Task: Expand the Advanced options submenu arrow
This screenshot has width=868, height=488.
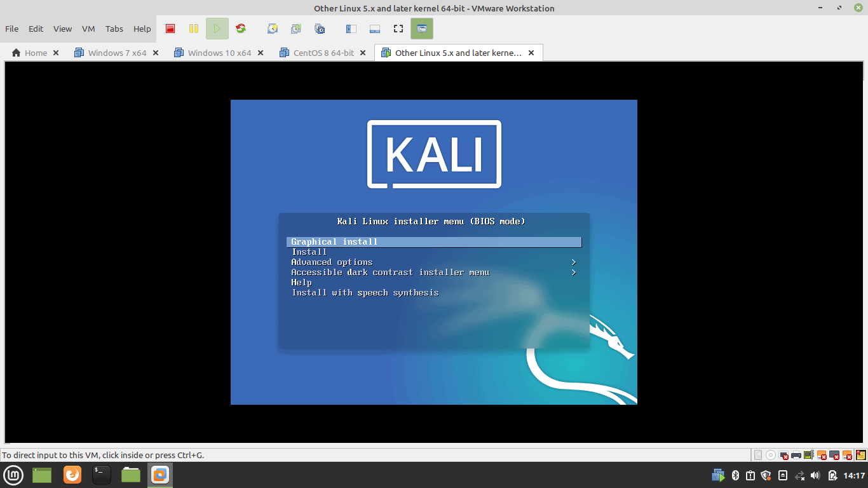Action: click(x=574, y=262)
